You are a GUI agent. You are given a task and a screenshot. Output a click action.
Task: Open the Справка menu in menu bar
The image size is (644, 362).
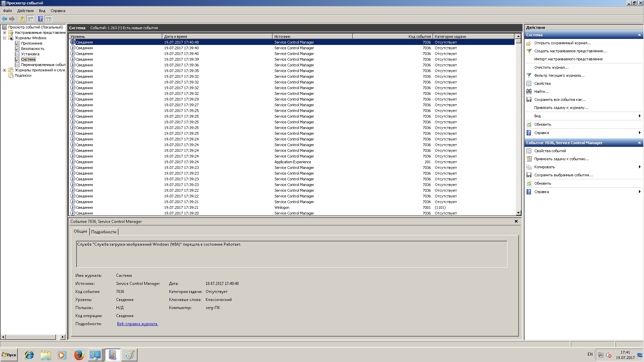point(58,11)
